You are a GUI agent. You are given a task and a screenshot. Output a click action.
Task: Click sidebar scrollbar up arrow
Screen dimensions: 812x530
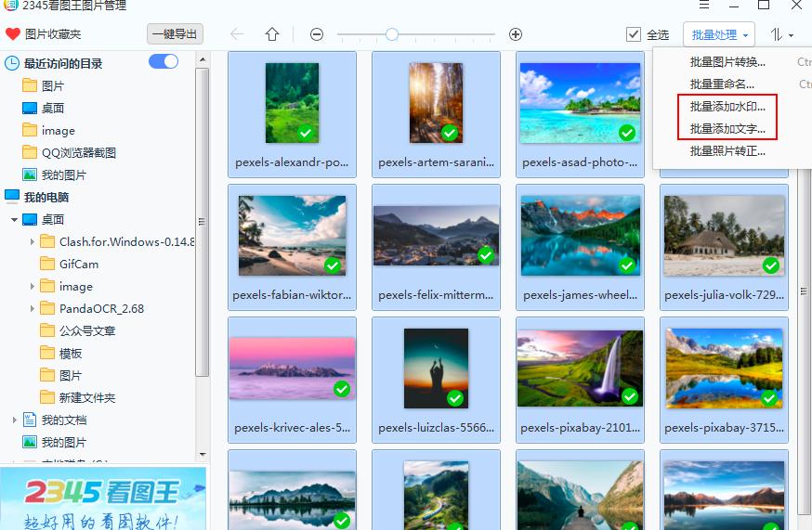pyautogui.click(x=203, y=59)
